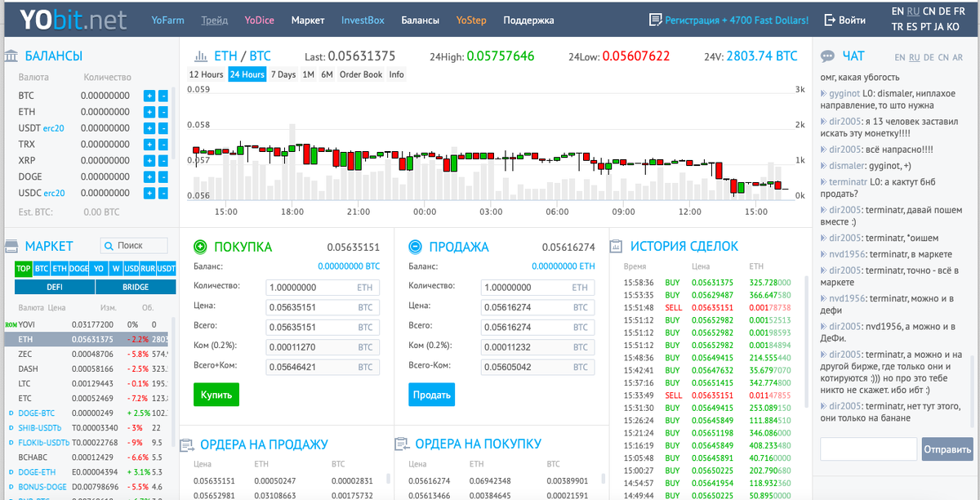Click the Ордера на покупку panel icon
Image resolution: width=980 pixels, height=500 pixels.
tap(403, 444)
